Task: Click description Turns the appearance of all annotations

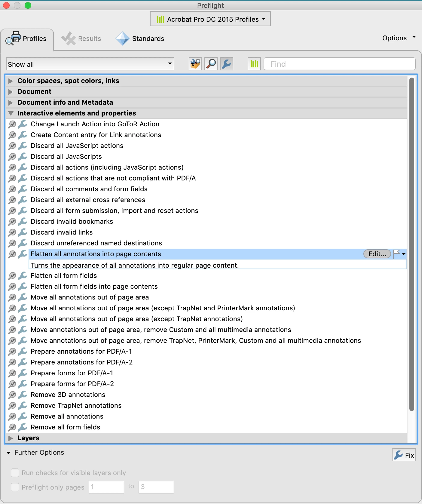Action: point(135,265)
